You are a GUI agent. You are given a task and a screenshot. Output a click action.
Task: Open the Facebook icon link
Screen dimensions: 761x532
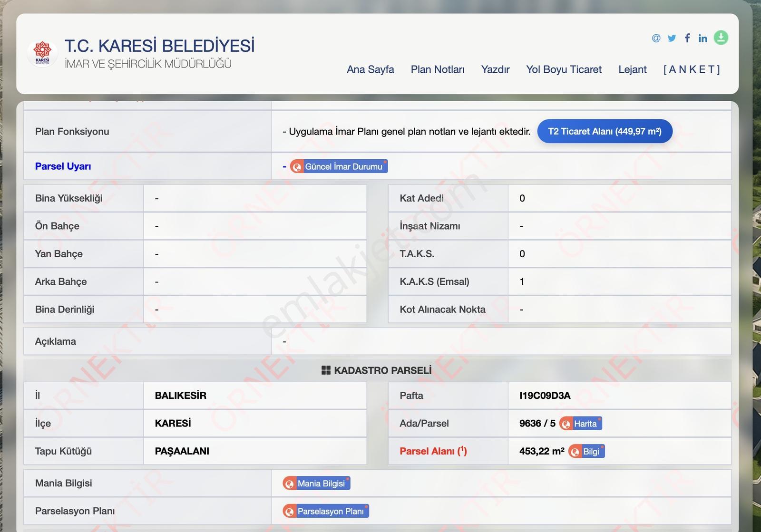pos(687,38)
